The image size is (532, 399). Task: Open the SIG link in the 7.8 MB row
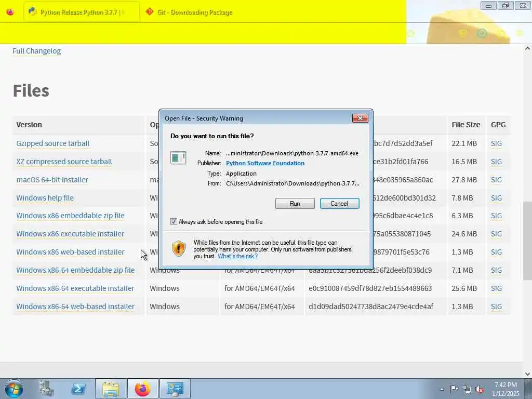[496, 198]
